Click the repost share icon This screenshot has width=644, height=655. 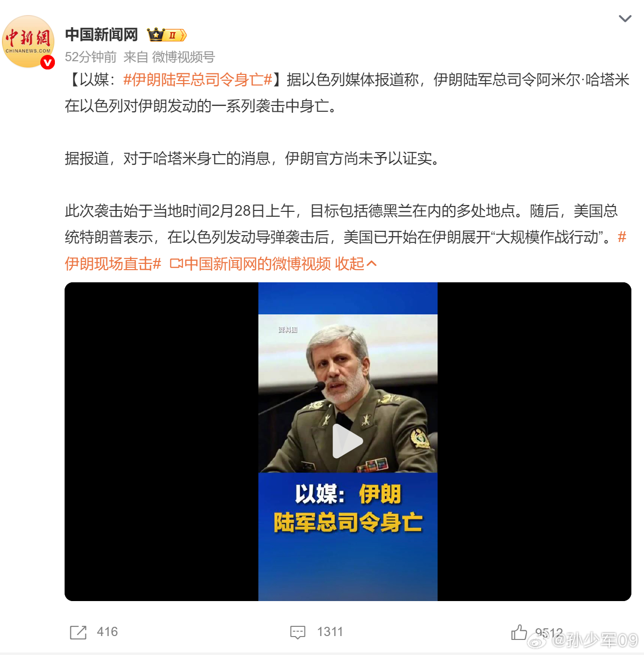point(78,632)
